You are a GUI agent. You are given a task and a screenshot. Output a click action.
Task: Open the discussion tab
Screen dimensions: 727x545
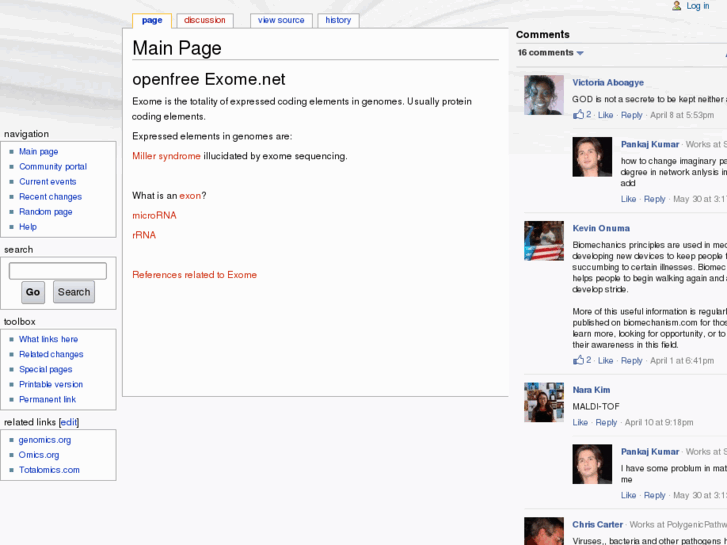(x=204, y=20)
